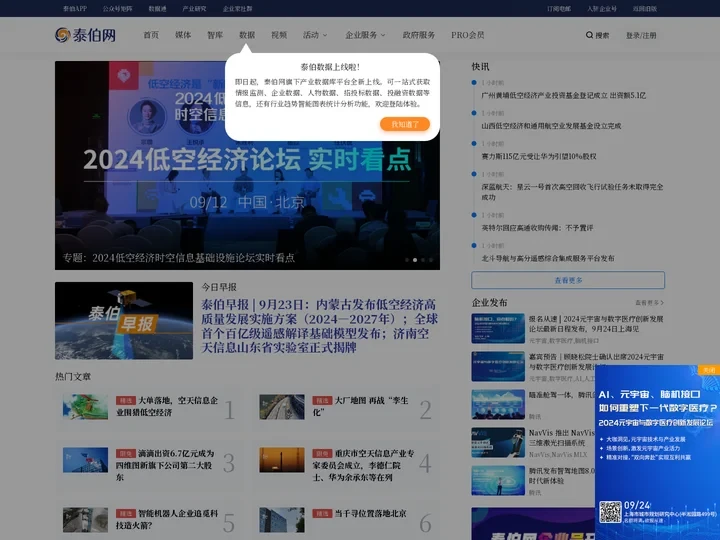Screen dimensions: 720x540
Task: Click thumbnail of hot article ranked 1
Action: coord(85,407)
